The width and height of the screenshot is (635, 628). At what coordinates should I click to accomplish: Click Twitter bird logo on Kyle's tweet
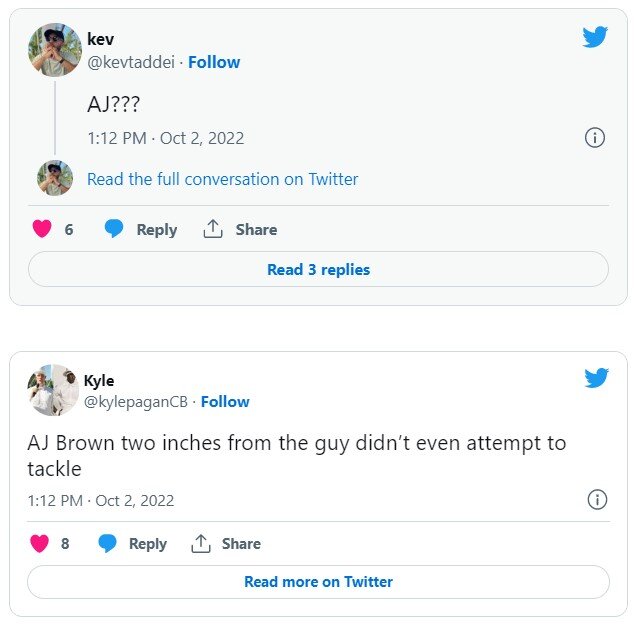(597, 377)
